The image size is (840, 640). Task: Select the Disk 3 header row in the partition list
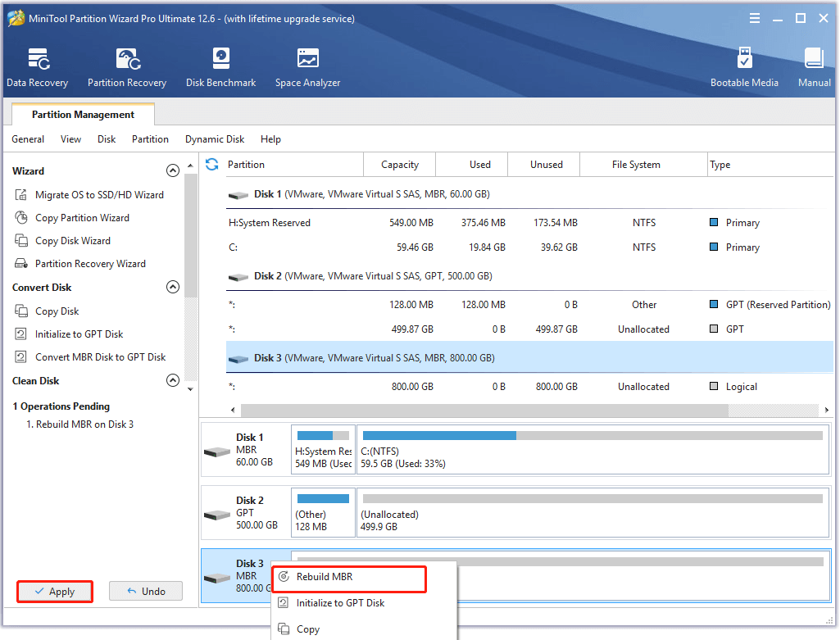pyautogui.click(x=529, y=358)
